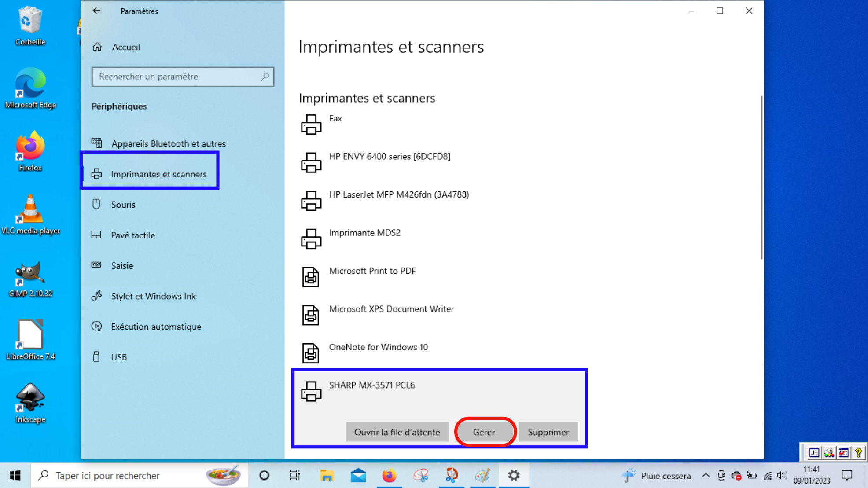868x488 pixels.
Task: Open the Pluie cessera weather widget
Action: (x=656, y=476)
